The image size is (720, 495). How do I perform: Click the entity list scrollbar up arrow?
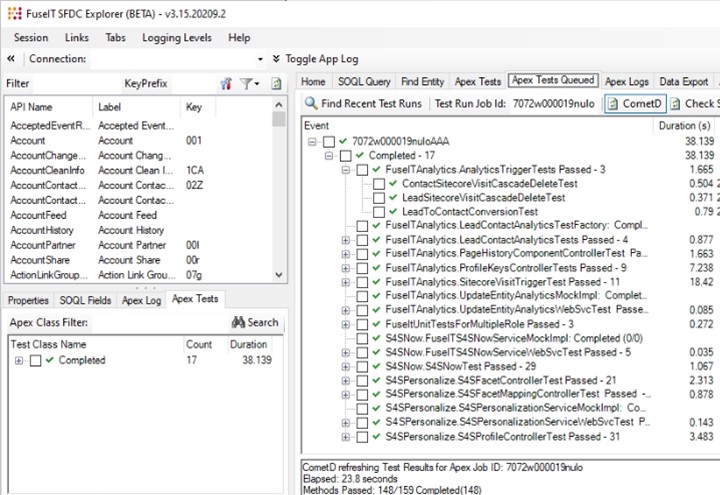[278, 105]
